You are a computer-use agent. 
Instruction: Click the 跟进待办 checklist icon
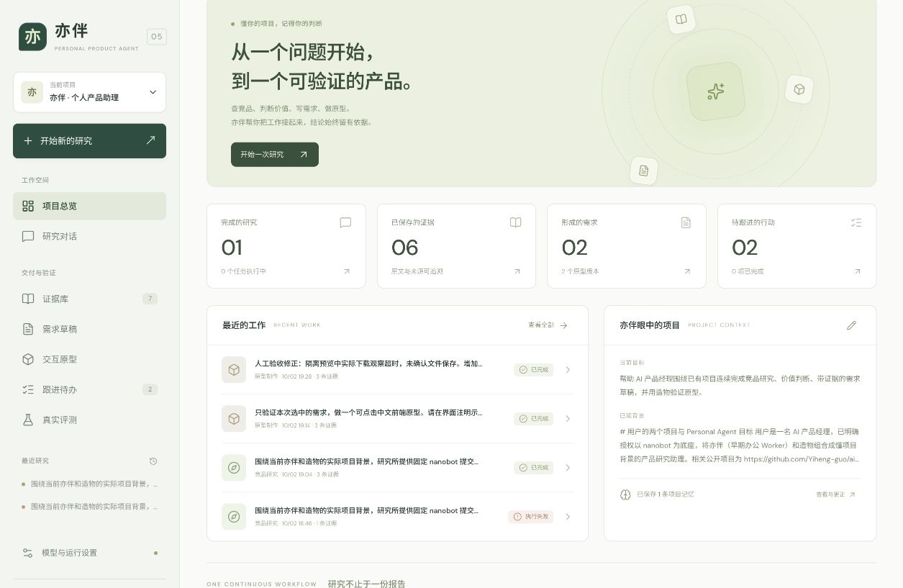click(28, 389)
